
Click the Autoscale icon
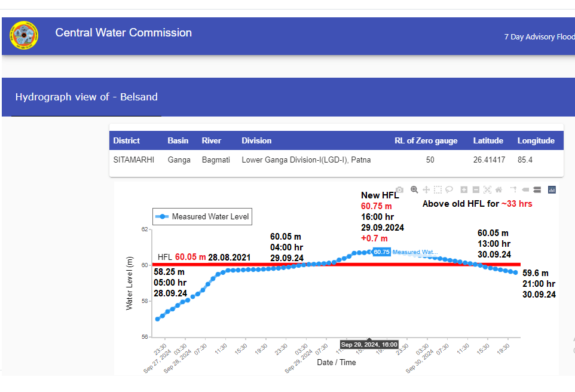tap(487, 189)
